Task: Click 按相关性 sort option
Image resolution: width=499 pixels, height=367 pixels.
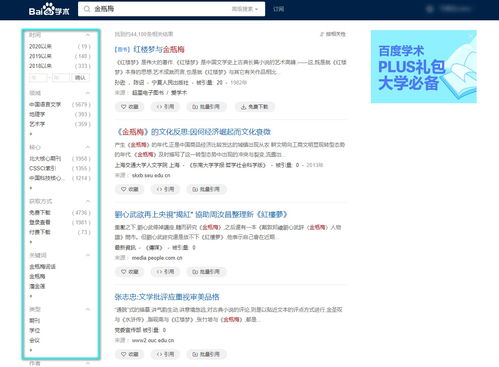Action: 333,34
